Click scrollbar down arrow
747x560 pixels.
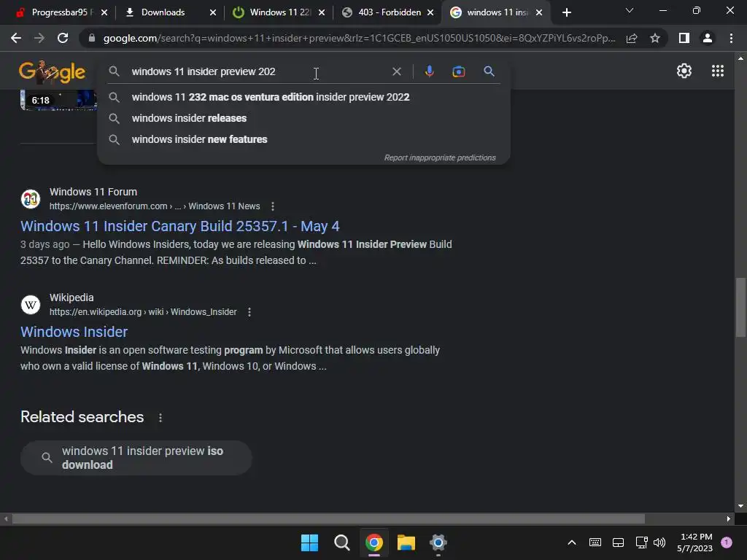coord(740,506)
